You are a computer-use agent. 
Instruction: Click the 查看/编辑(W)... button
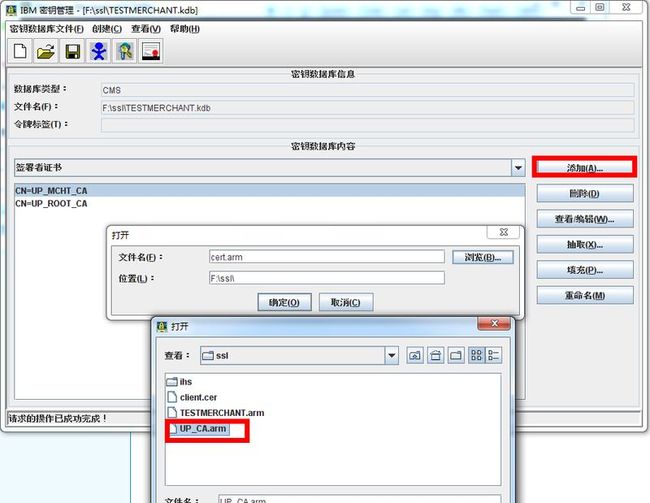tap(585, 219)
